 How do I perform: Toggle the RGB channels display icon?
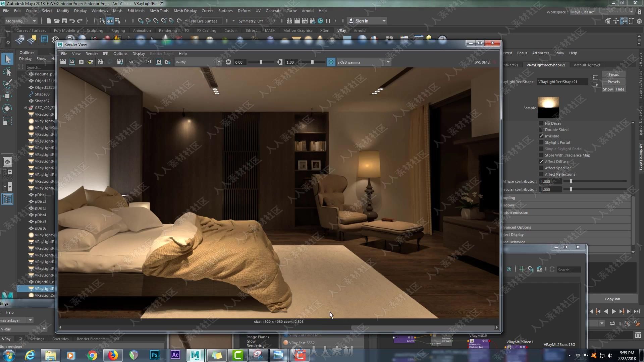click(x=130, y=62)
